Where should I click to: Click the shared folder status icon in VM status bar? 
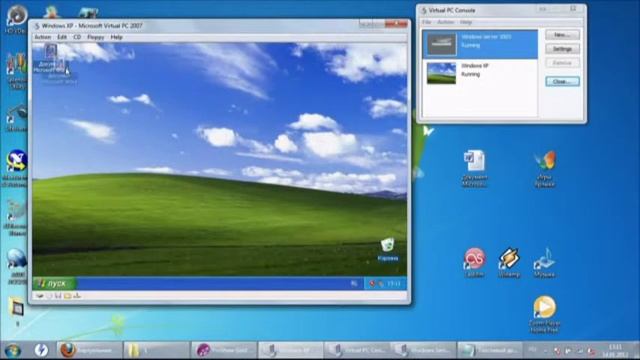click(x=67, y=296)
